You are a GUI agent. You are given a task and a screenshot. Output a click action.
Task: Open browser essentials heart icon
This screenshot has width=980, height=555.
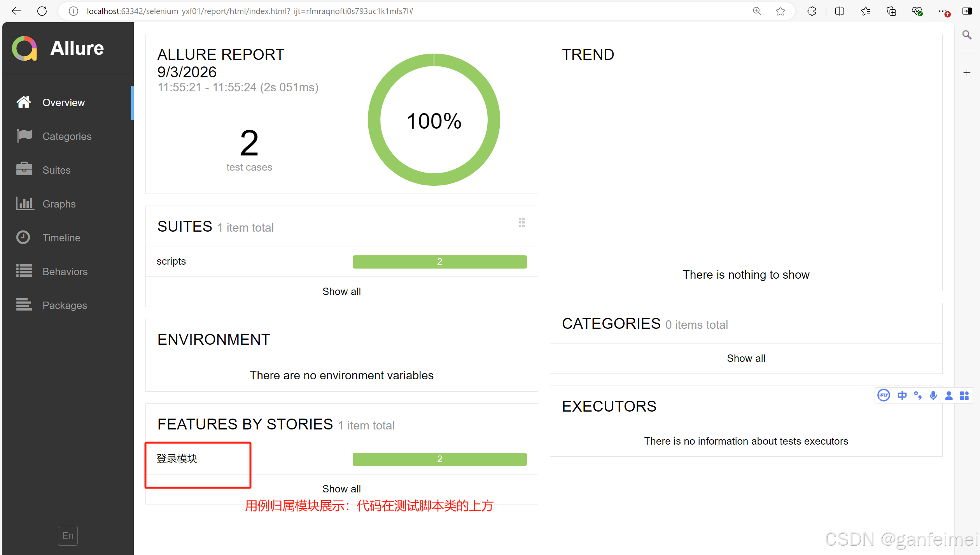coord(917,11)
